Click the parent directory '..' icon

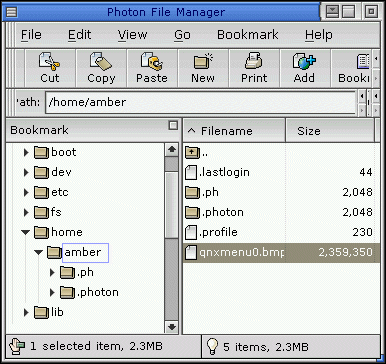pyautogui.click(x=192, y=153)
